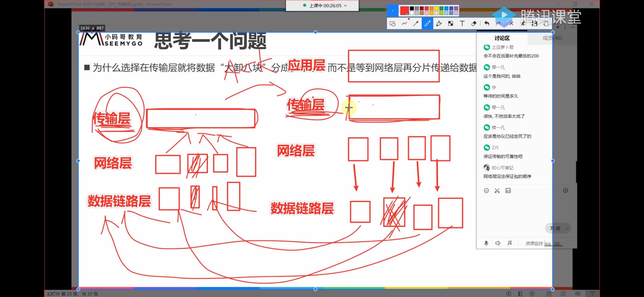Viewport: 644px width, 297px height.
Task: Toggle the microphone on or off
Action: 486,243
